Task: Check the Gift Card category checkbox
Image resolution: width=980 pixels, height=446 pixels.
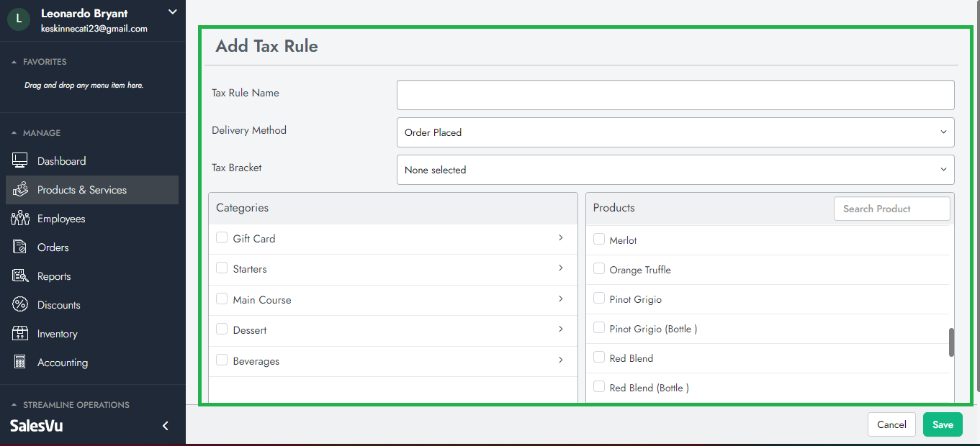Action: coord(222,238)
